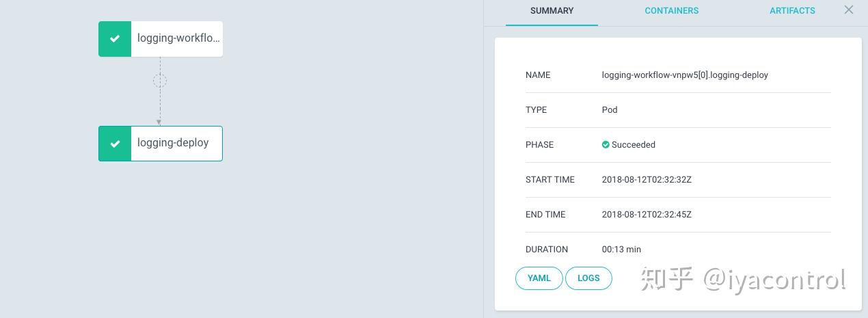This screenshot has height=318, width=868.
Task: Click the DURATION field label
Action: (x=547, y=250)
